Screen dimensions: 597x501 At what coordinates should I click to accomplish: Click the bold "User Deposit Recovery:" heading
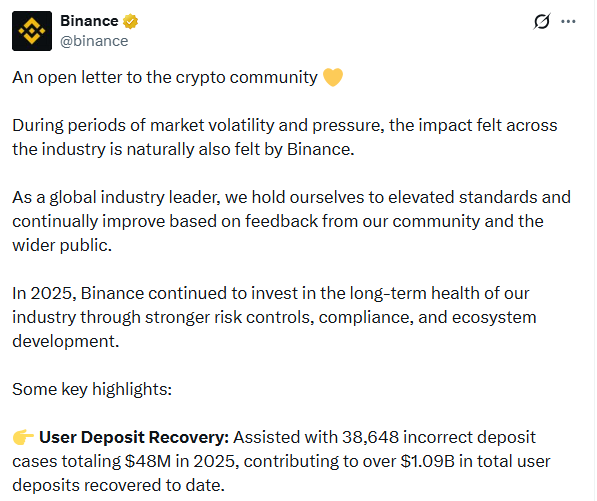coord(134,437)
